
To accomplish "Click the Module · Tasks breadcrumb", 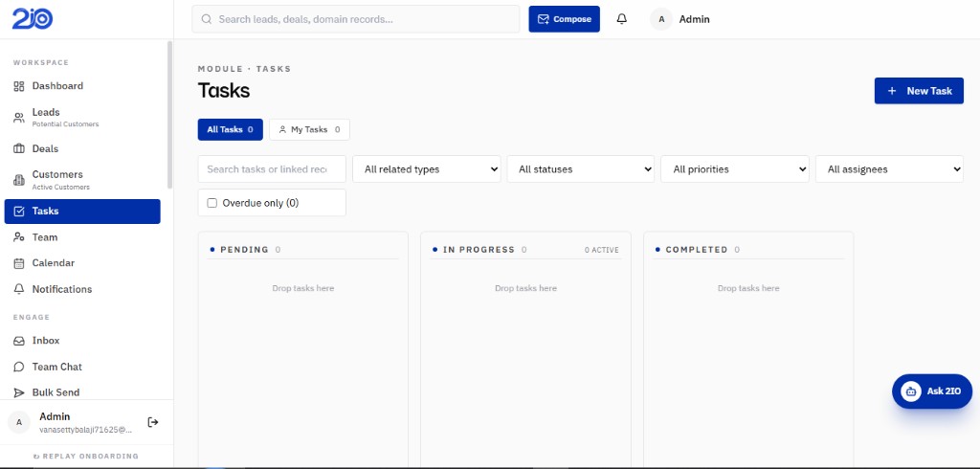I will tap(244, 69).
